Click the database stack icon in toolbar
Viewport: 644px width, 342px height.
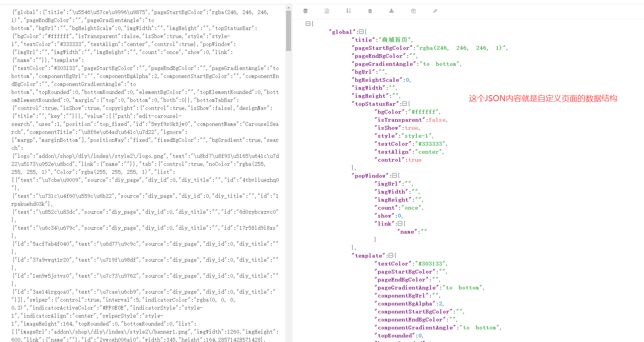coord(305,11)
